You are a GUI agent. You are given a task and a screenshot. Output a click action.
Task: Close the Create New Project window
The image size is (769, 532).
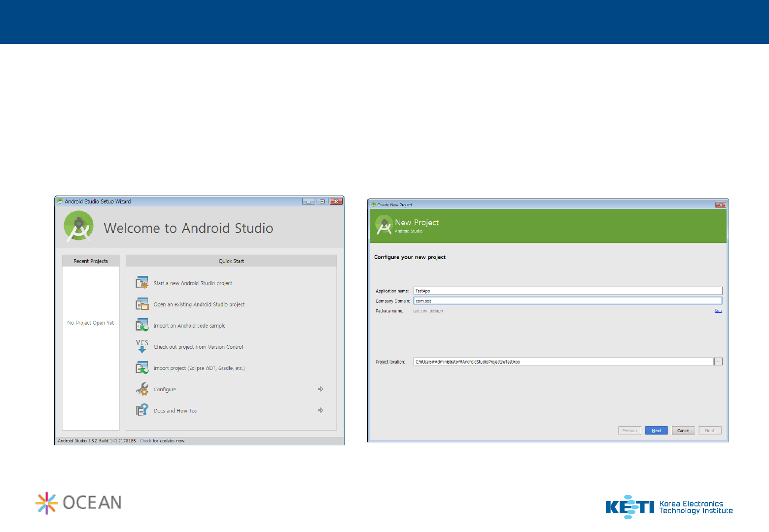(x=721, y=205)
